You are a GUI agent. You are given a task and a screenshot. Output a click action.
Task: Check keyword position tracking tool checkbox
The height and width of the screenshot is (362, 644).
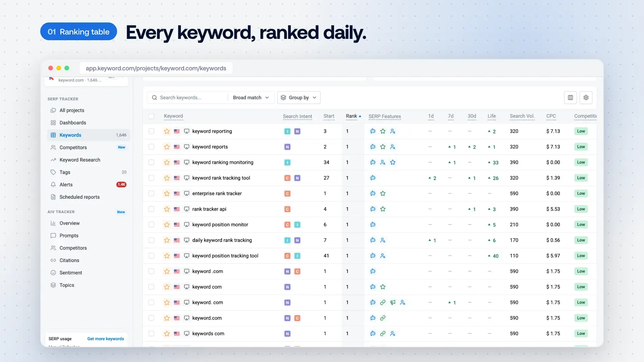(151, 256)
